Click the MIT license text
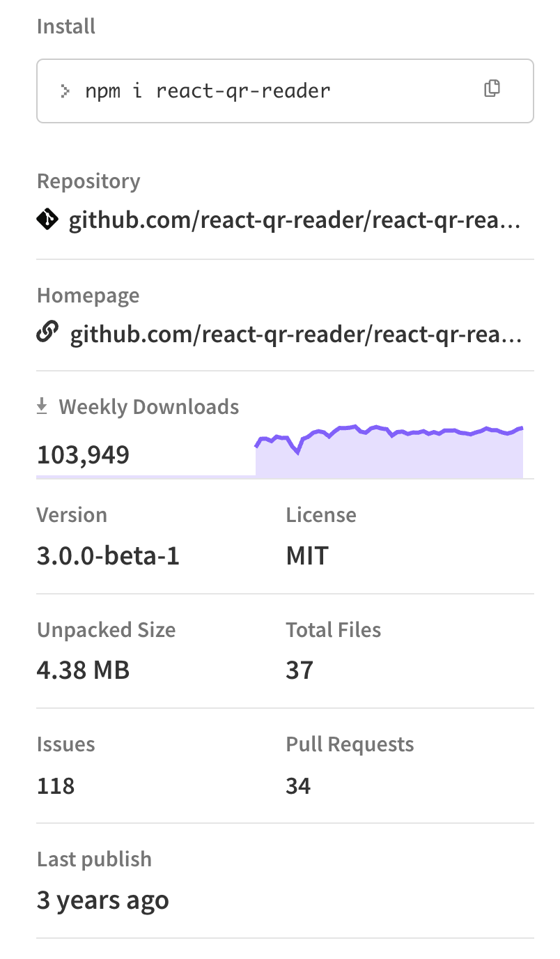This screenshot has height=959, width=560. coord(306,555)
